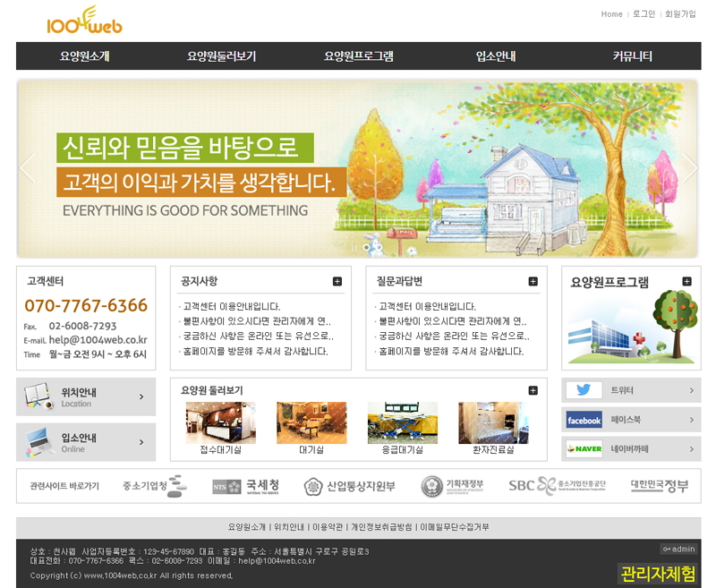Image resolution: width=716 pixels, height=588 pixels.
Task: Click the 1004web logo
Action: point(84,21)
